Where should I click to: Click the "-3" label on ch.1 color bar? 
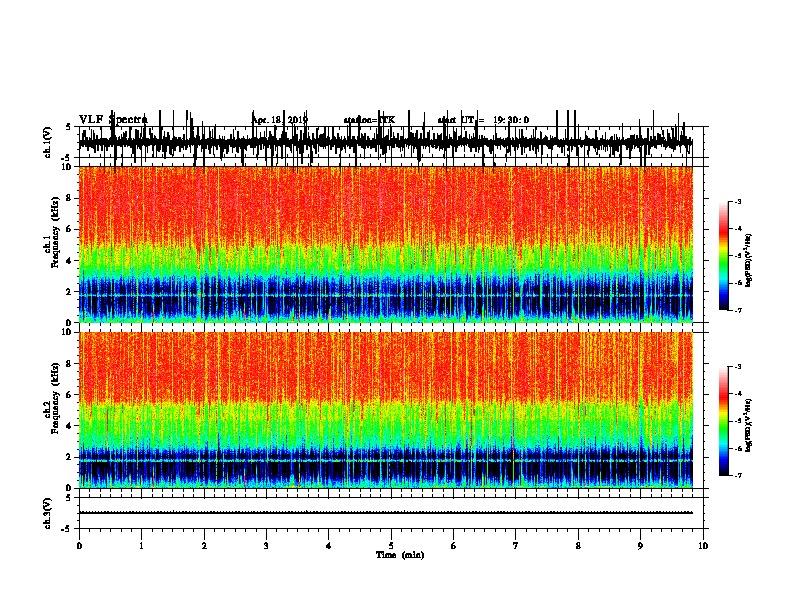[x=737, y=201]
